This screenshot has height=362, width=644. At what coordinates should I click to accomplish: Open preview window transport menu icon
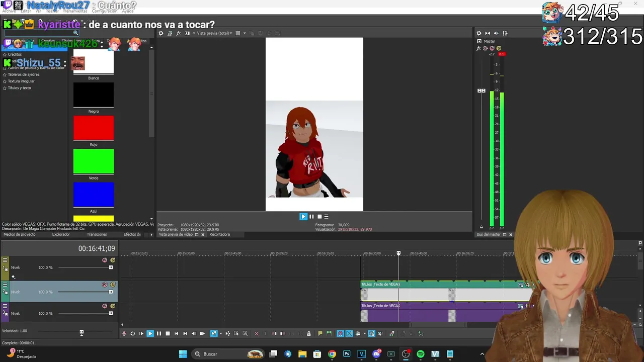tap(326, 217)
